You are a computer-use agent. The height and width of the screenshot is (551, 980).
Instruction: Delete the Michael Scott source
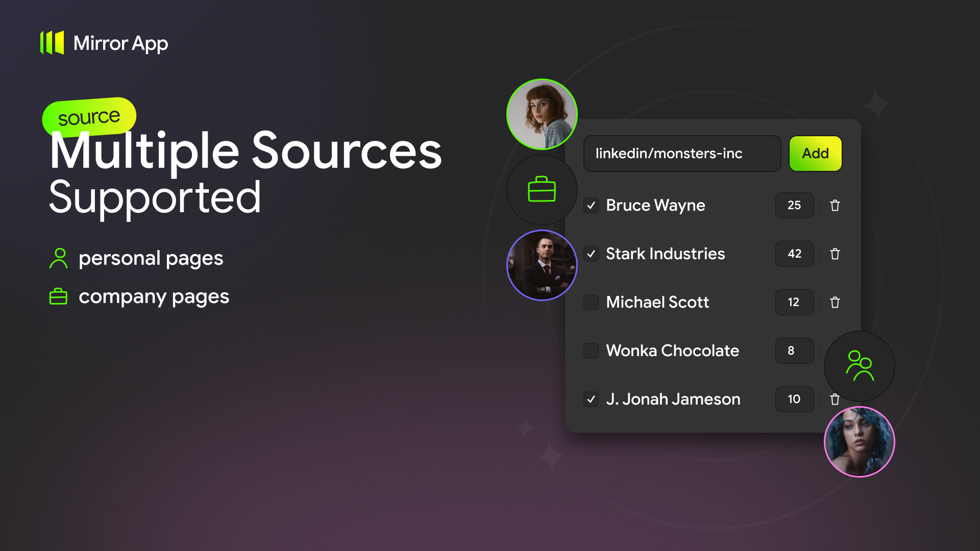(835, 303)
